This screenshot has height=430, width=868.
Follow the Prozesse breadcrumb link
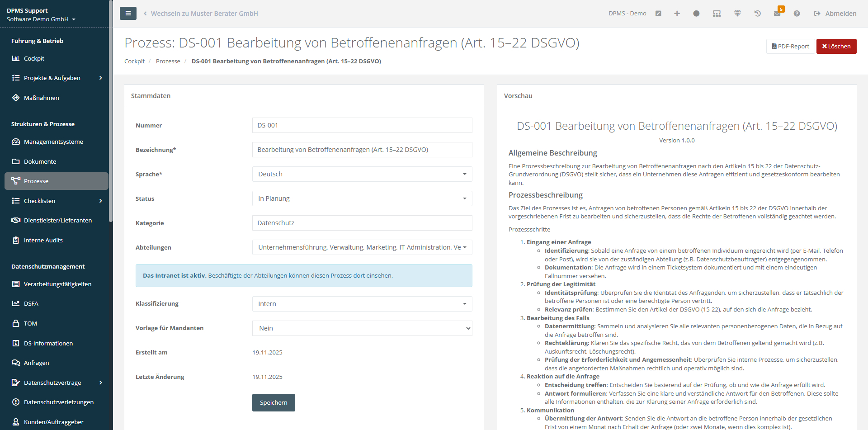[168, 61]
